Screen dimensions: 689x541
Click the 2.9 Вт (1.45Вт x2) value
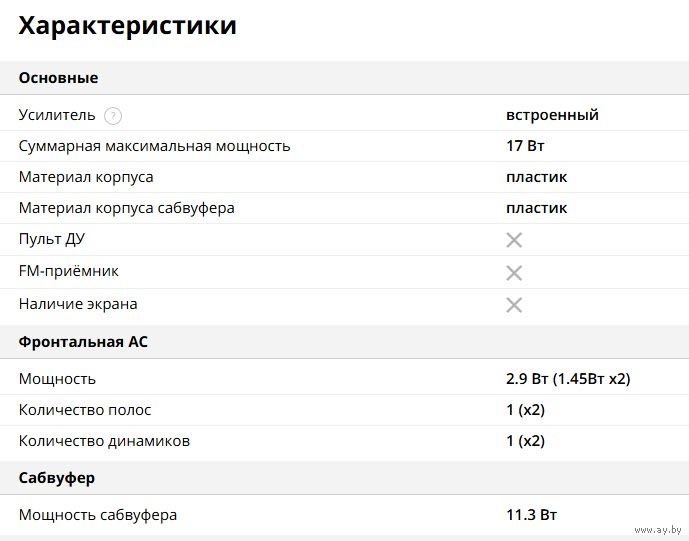click(568, 379)
